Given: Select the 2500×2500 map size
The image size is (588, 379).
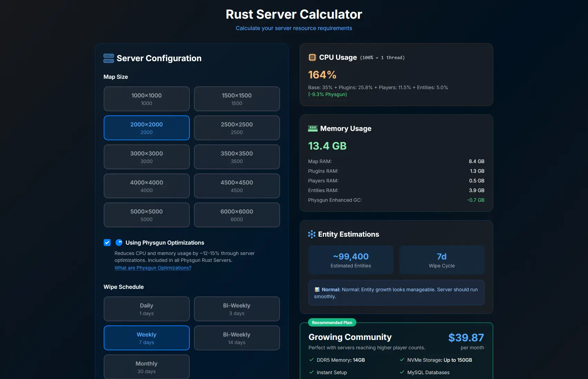Looking at the screenshot, I should tap(236, 128).
